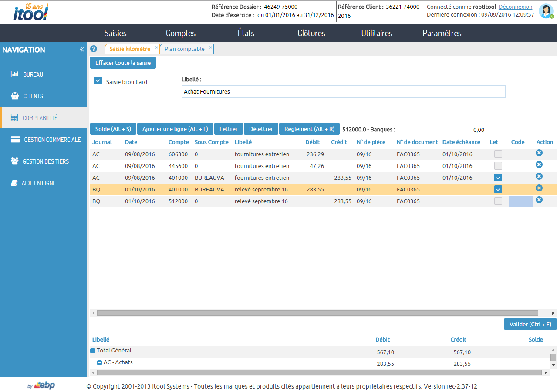Click the help question mark icon
Image resolution: width=557 pixels, height=392 pixels.
pyautogui.click(x=93, y=49)
